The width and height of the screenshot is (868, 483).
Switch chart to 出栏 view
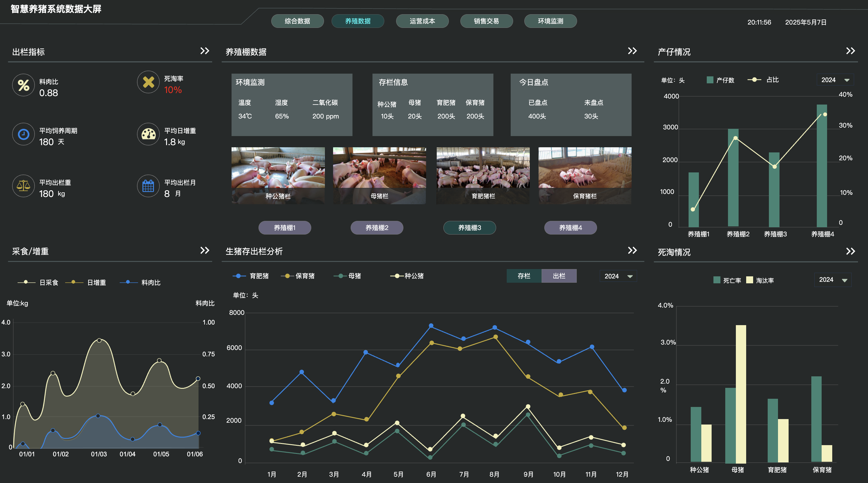559,276
